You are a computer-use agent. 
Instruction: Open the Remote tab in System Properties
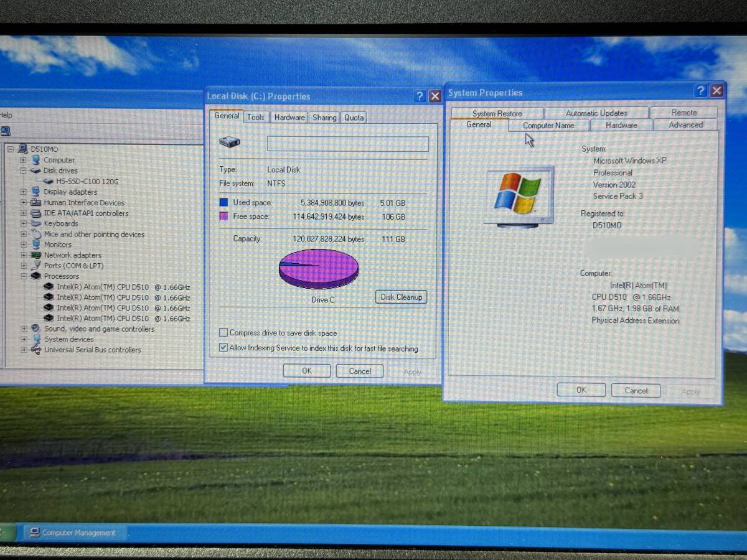tap(684, 112)
